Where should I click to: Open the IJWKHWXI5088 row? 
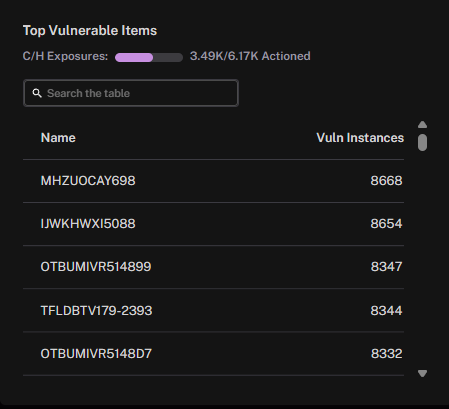click(x=213, y=224)
